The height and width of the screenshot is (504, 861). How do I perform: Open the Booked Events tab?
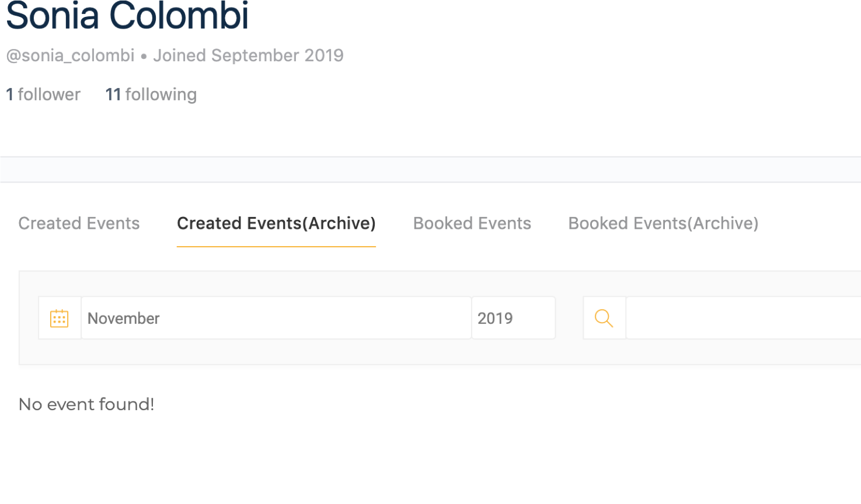pos(472,223)
